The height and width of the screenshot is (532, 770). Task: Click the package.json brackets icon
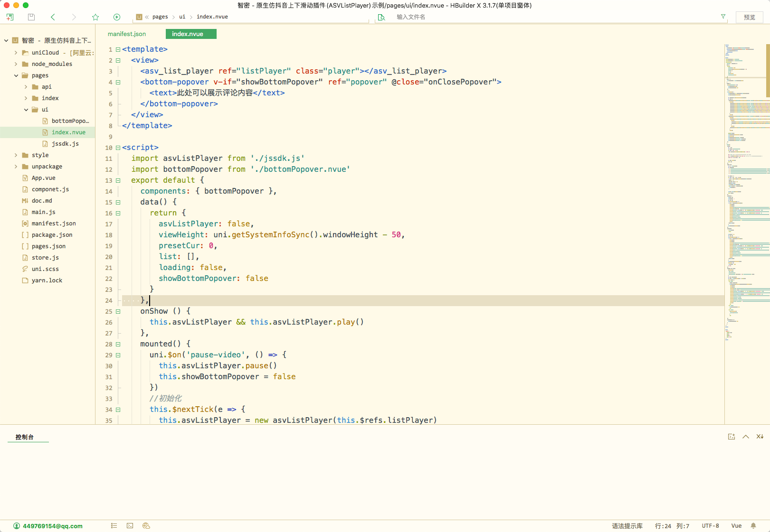(25, 235)
